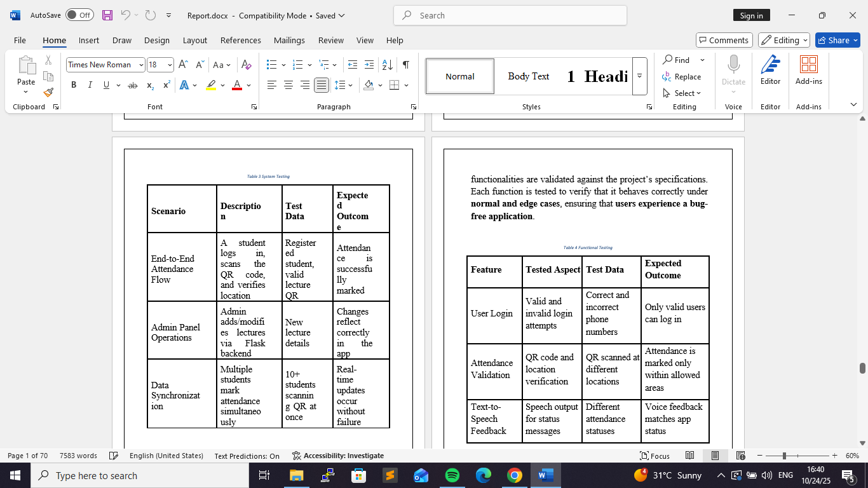Click the Justify alignment icon
Image resolution: width=868 pixels, height=488 pixels.
click(322, 85)
